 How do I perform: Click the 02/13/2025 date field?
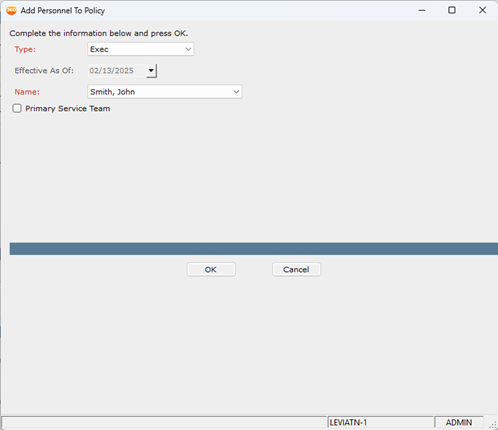point(117,71)
